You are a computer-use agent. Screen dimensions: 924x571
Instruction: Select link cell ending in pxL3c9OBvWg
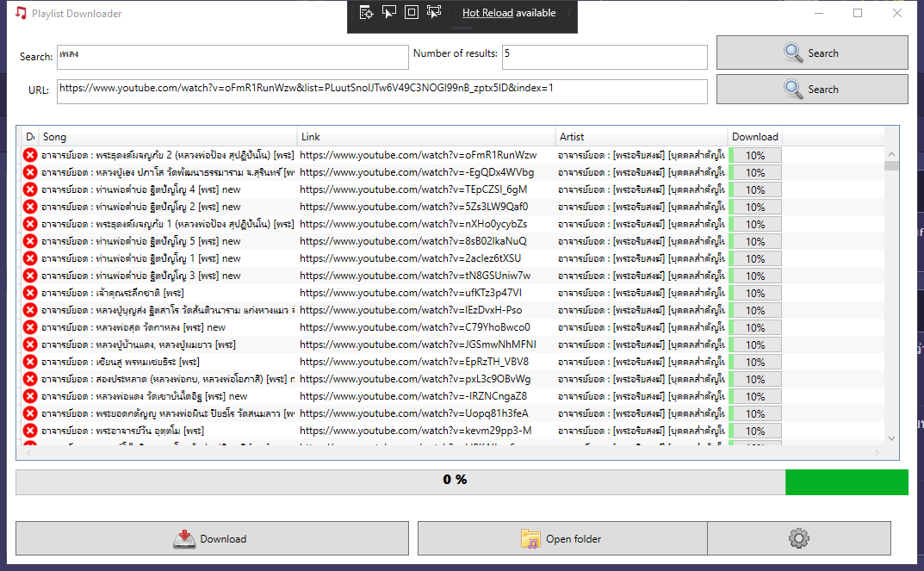[x=415, y=379]
